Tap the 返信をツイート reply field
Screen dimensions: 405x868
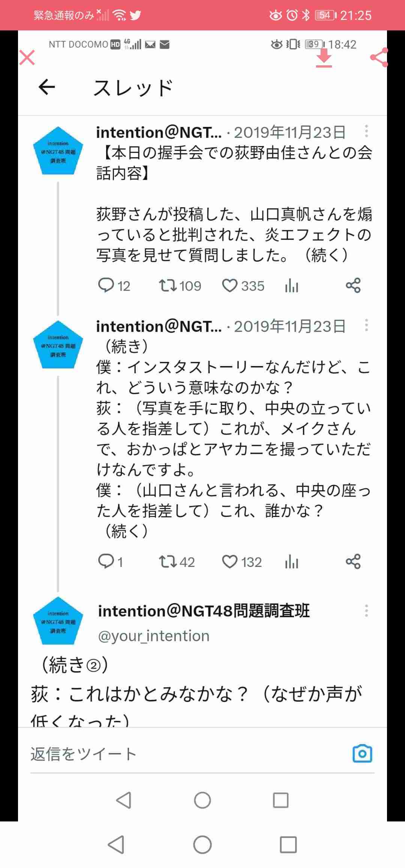pos(187,754)
